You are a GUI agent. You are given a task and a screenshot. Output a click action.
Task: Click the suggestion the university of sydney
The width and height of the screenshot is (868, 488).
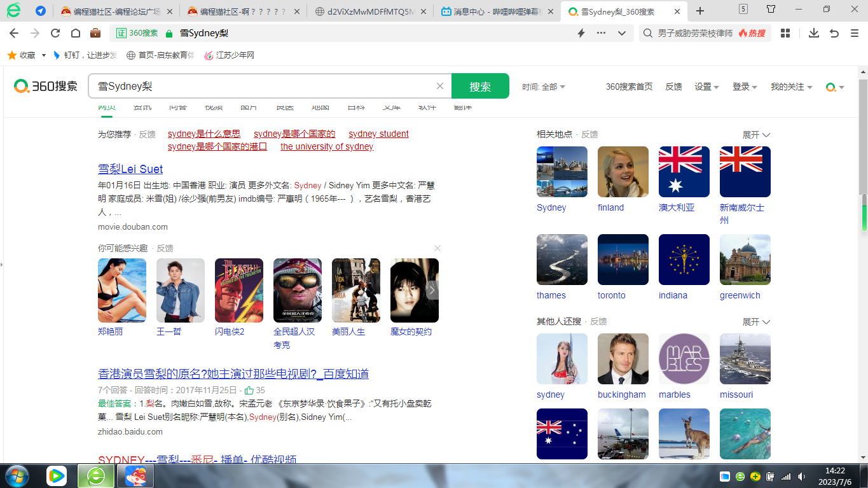327,146
